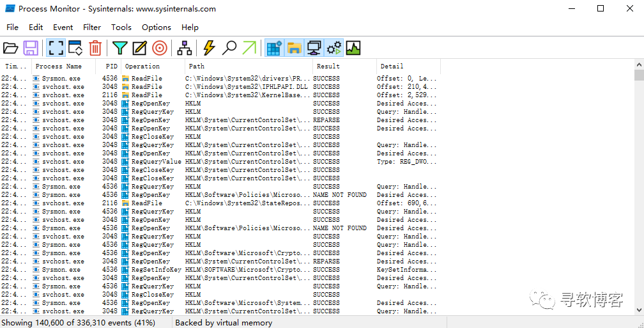Click the Detail column header
Image resolution: width=644 pixels, height=328 pixels.
[409, 66]
